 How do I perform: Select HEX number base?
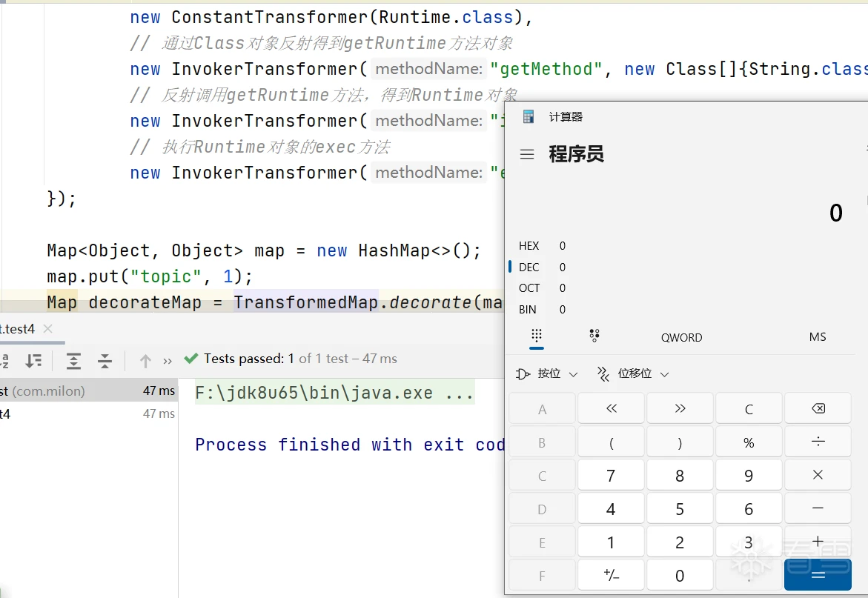pyautogui.click(x=543, y=245)
